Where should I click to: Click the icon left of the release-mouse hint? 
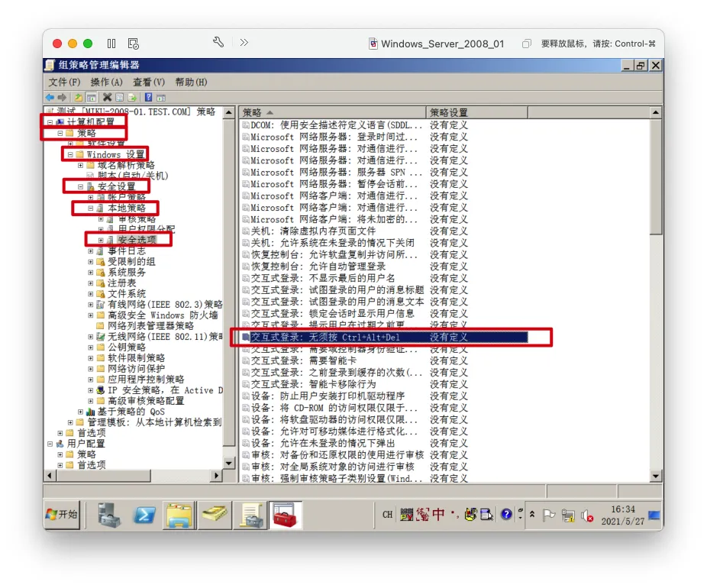526,44
